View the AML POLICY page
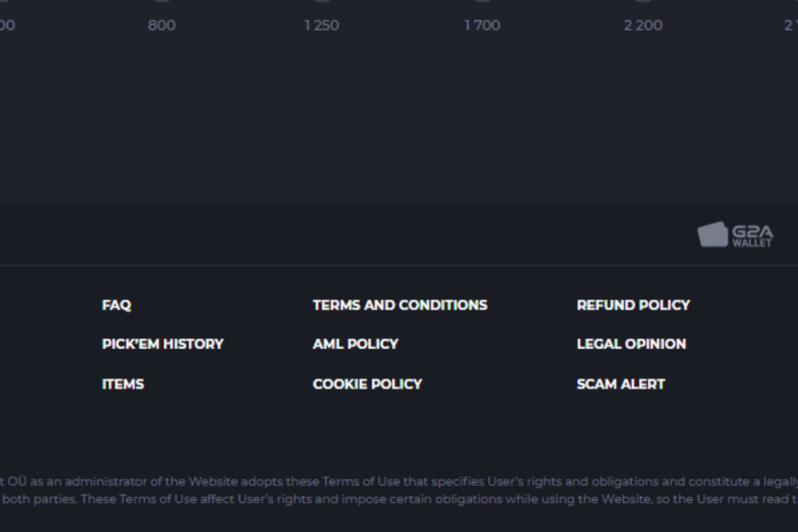The image size is (798, 532). coord(355,344)
